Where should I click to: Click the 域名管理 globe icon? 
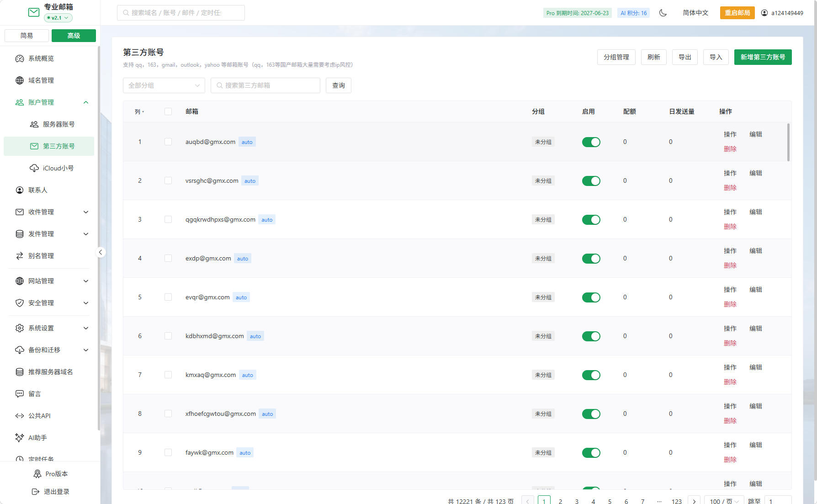click(x=20, y=80)
